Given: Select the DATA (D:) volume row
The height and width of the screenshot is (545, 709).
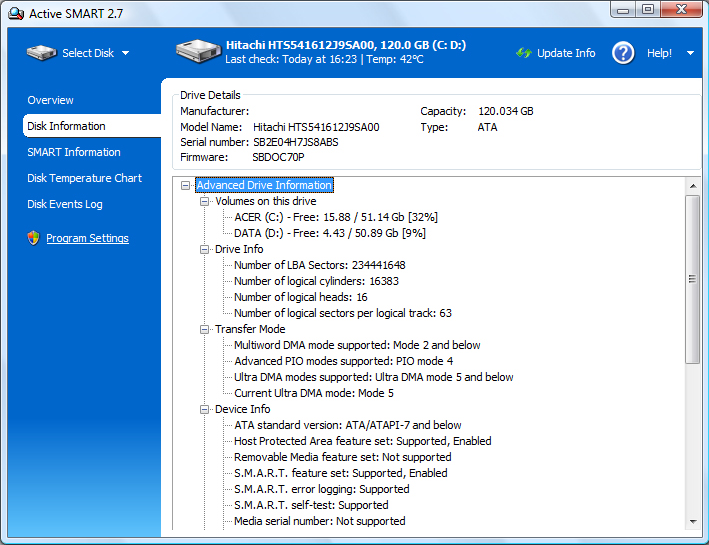Looking at the screenshot, I should 330,233.
